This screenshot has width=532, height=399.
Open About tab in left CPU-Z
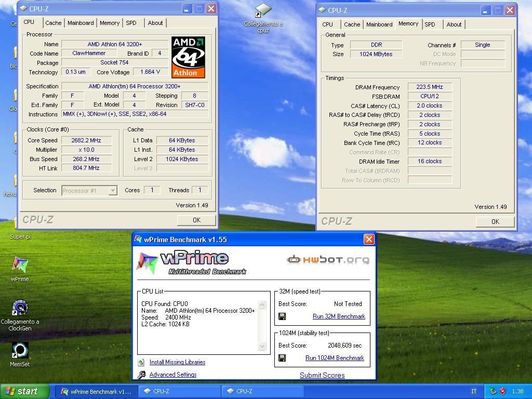[155, 23]
